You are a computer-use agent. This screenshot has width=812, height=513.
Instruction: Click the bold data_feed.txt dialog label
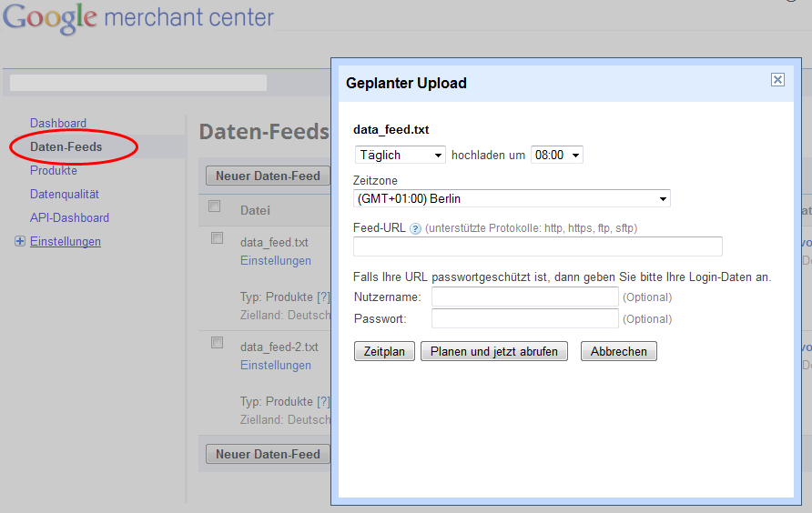coord(391,130)
